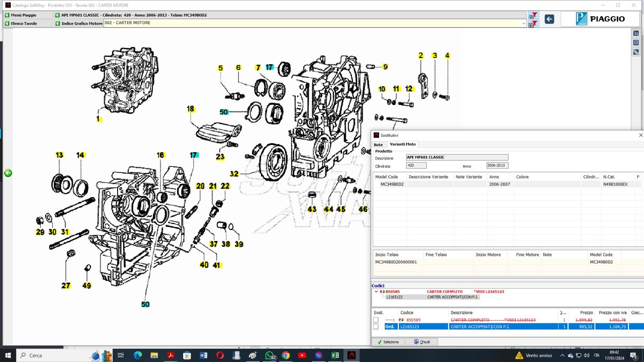Click the upper red funnel table filter icon
This screenshot has width=644, height=362.
(x=533, y=16)
